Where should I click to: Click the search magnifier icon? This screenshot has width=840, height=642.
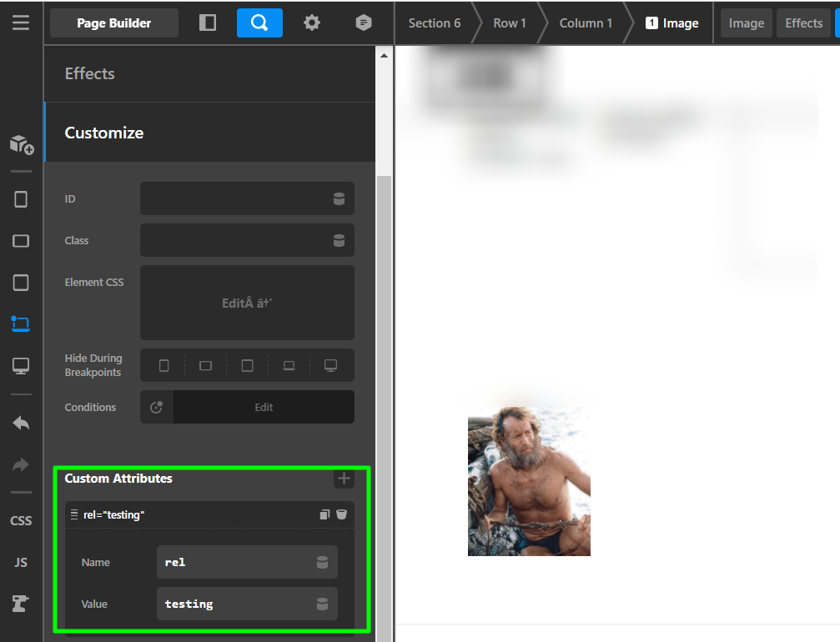pyautogui.click(x=259, y=23)
